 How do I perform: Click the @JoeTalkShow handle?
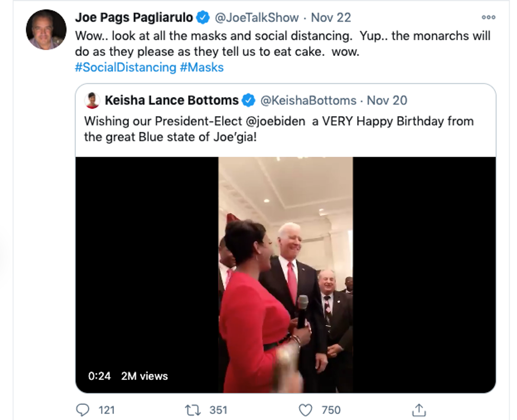click(x=256, y=17)
